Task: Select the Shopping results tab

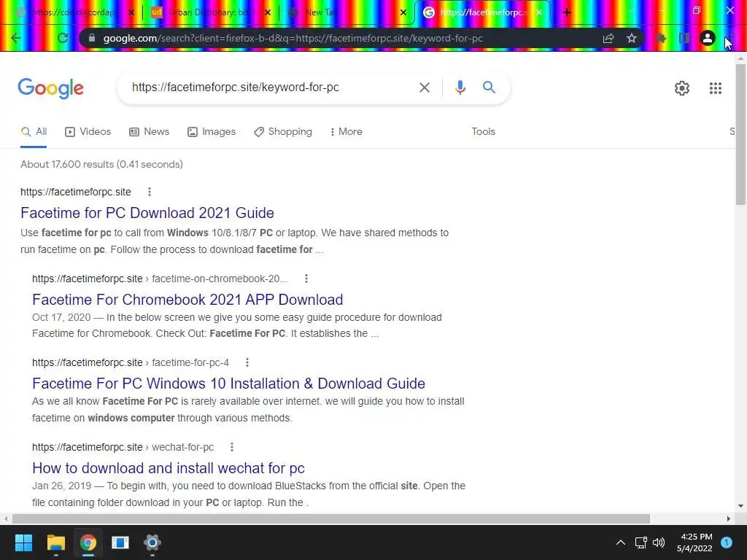Action: (283, 131)
